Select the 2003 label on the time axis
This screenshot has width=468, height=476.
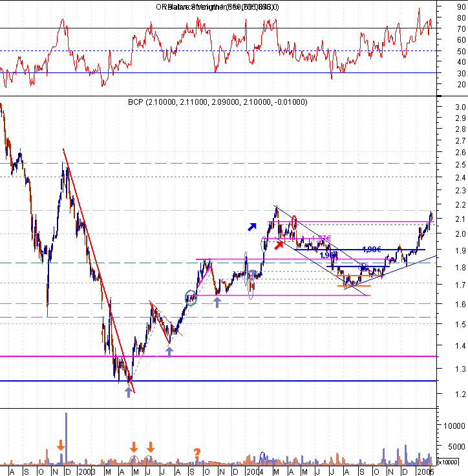(86, 472)
